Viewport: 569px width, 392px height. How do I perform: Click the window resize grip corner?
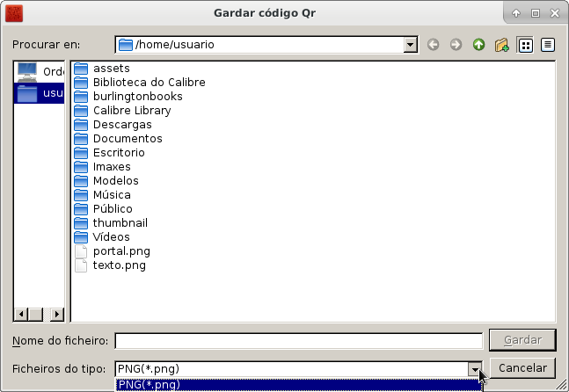(562, 385)
